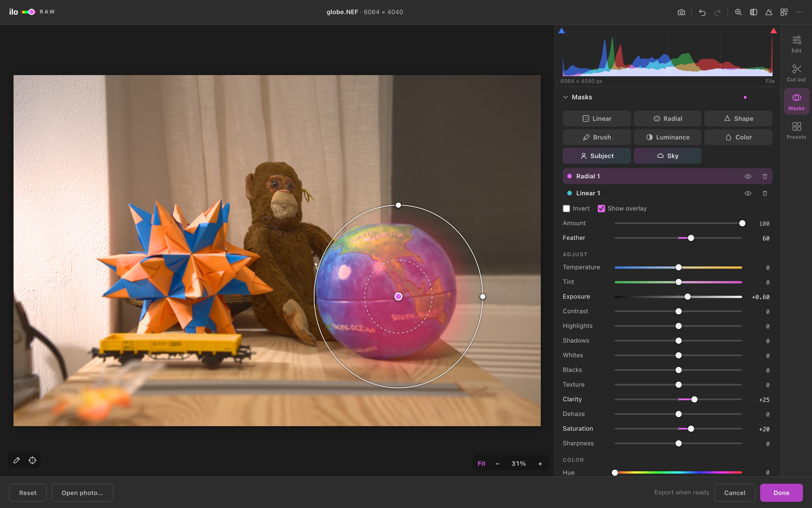Select the Masks sidebar tab

796,102
